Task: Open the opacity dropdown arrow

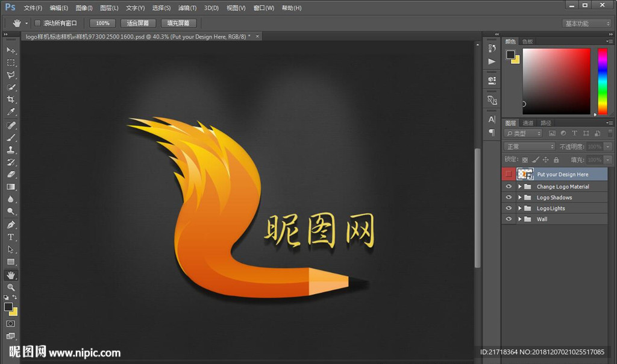Action: coord(608,146)
